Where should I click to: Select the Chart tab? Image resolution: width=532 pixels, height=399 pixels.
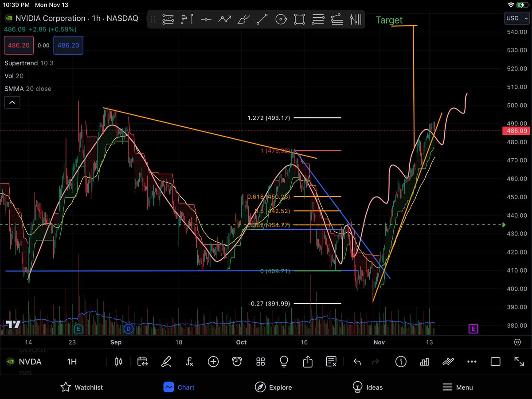[179, 387]
